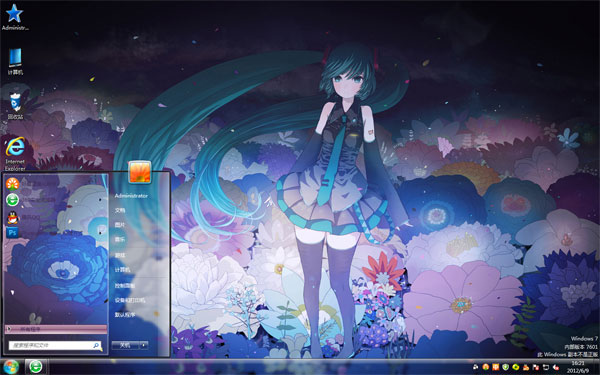Click the Start menu search box
The width and height of the screenshot is (600, 375).
pyautogui.click(x=55, y=345)
